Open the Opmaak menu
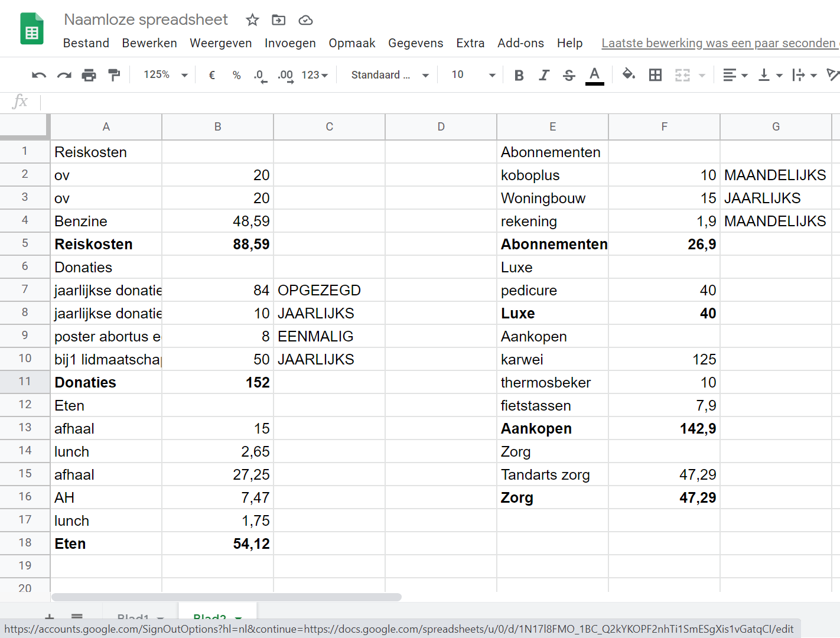Image resolution: width=840 pixels, height=638 pixels. click(352, 43)
